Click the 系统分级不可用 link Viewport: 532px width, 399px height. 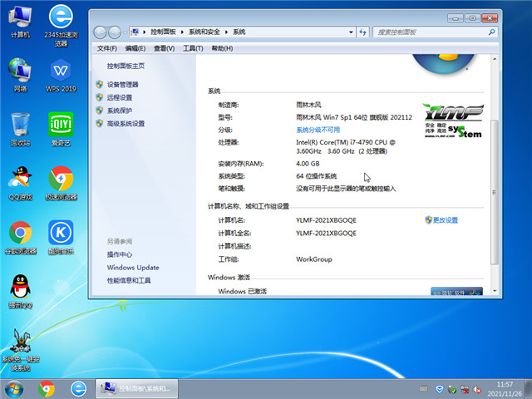click(x=318, y=130)
